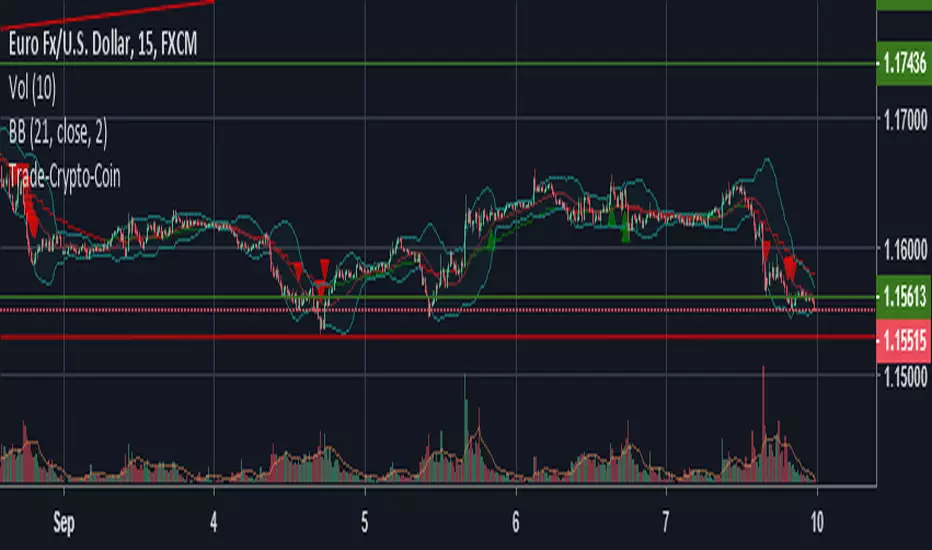This screenshot has height=550, width=932.
Task: Select the Vol (10) indicator label
Action: 33,89
